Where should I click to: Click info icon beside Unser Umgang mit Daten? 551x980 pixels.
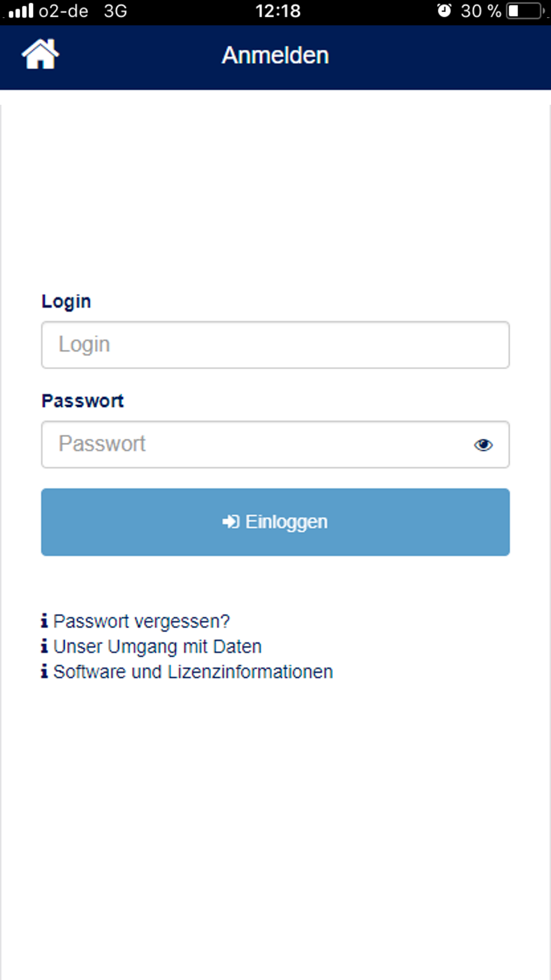45,646
